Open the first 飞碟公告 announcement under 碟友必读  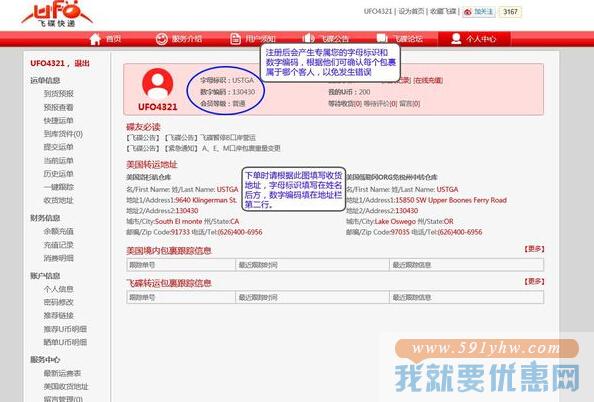[191, 138]
